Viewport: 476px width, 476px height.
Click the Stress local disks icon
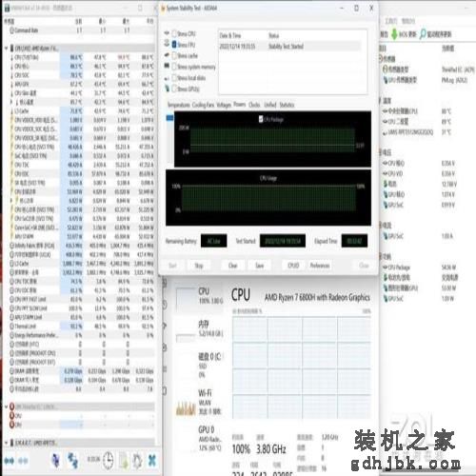[x=167, y=78]
